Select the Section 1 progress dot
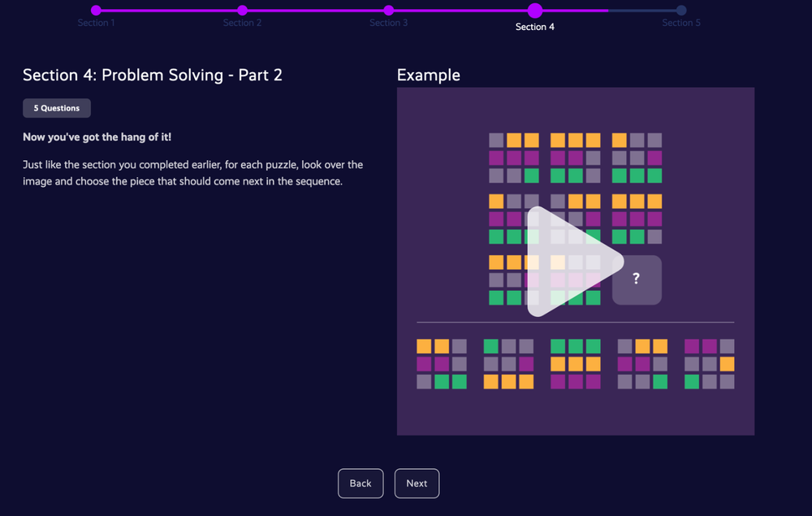The height and width of the screenshot is (516, 812). (97, 11)
